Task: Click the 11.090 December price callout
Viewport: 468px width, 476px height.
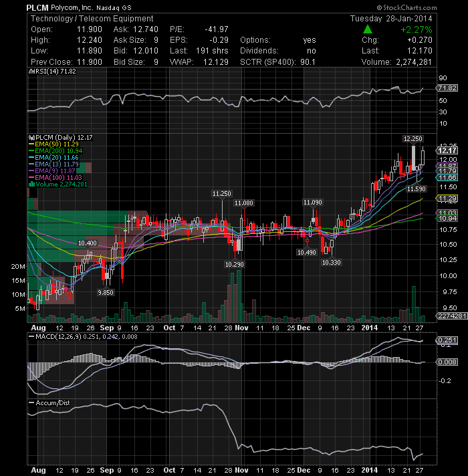Action: 313,202
